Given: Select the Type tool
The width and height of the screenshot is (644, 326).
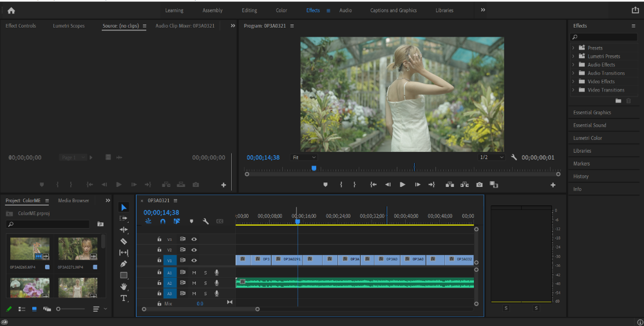Looking at the screenshot, I should [124, 298].
